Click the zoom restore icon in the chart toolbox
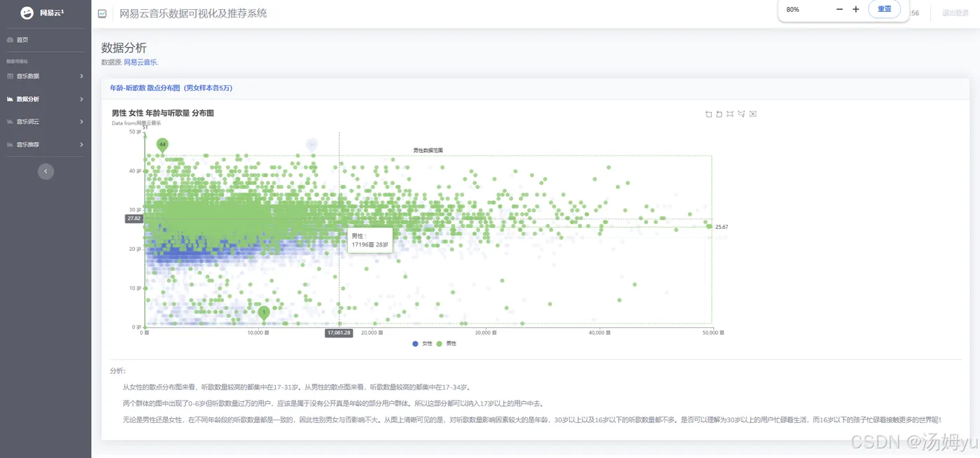The width and height of the screenshot is (980, 458). (719, 114)
